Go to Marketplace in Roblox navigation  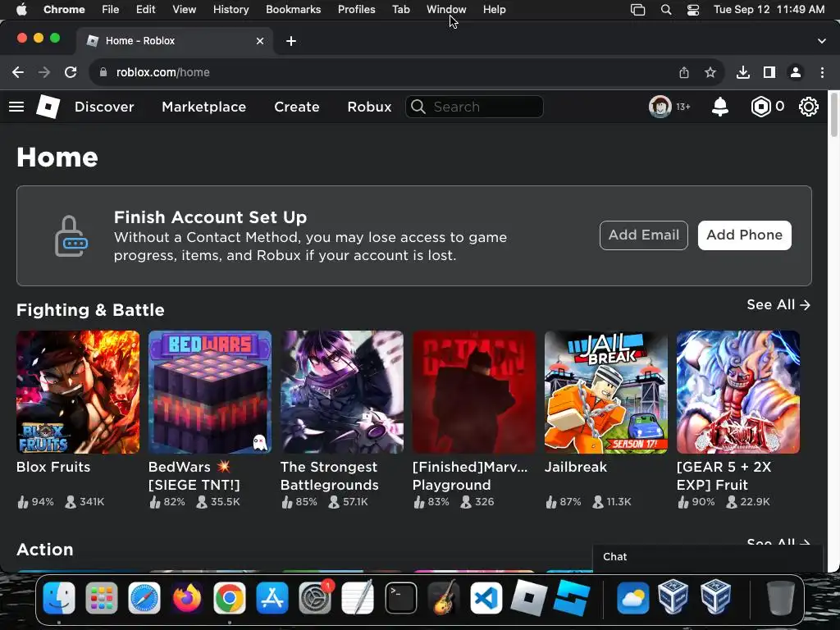coord(204,107)
